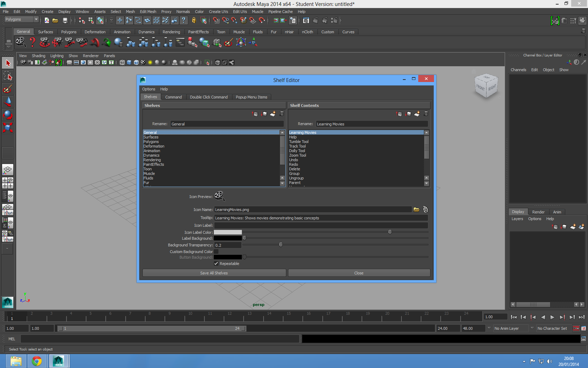Screen dimensions: 588x368
Task: Activate the Track Tool shelf icon
Action: pyautogui.click(x=57, y=42)
